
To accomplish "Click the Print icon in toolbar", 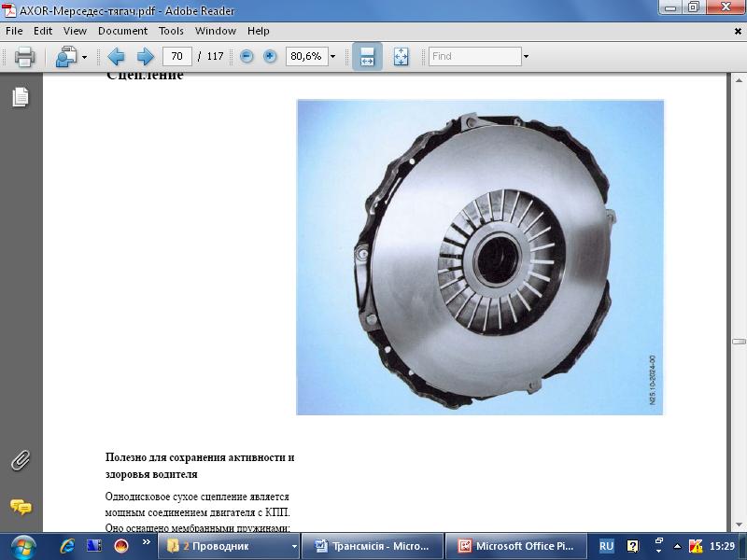I will [x=24, y=57].
